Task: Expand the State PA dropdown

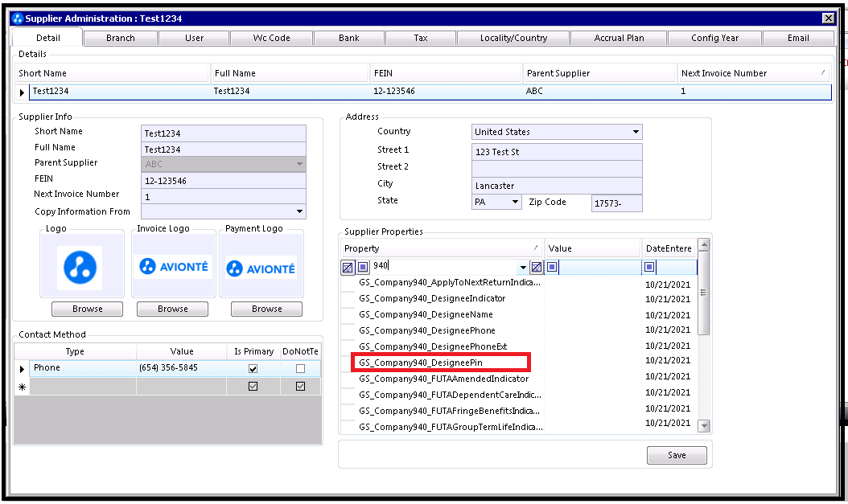Action: click(515, 202)
